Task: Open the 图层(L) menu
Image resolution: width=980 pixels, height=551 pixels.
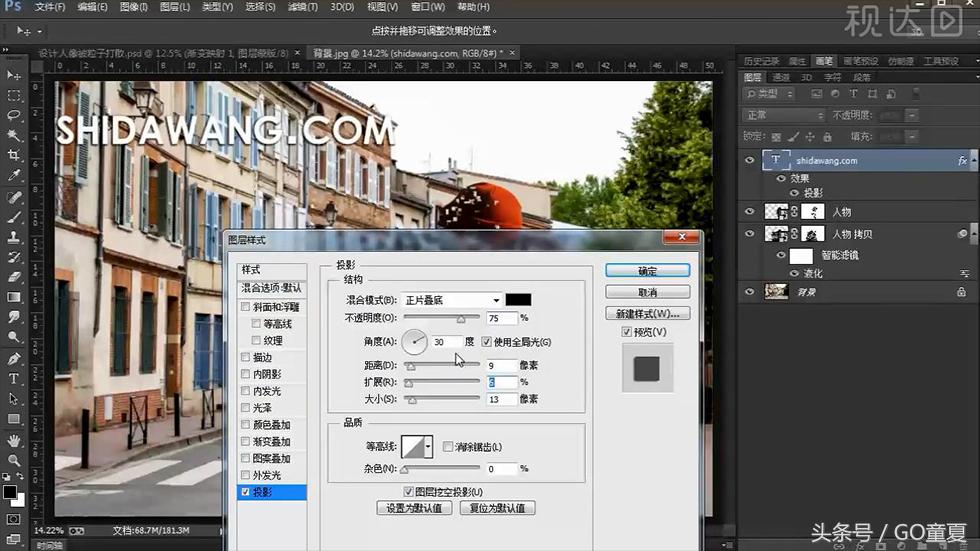Action: click(174, 7)
